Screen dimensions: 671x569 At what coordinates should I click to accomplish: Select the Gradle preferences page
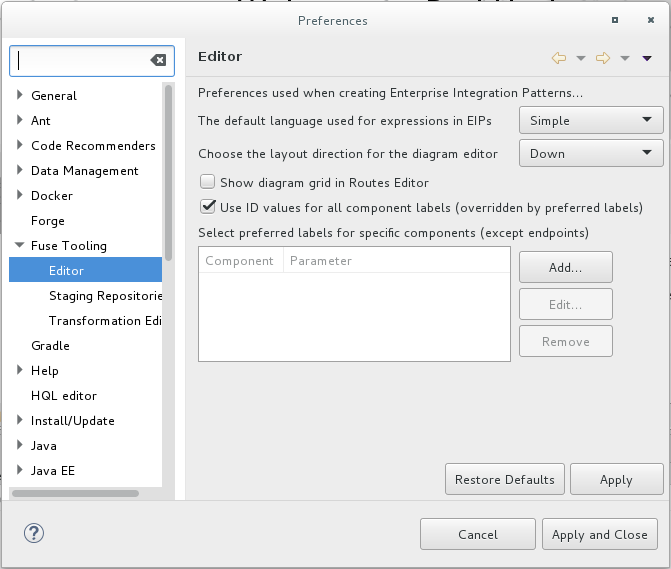(50, 346)
